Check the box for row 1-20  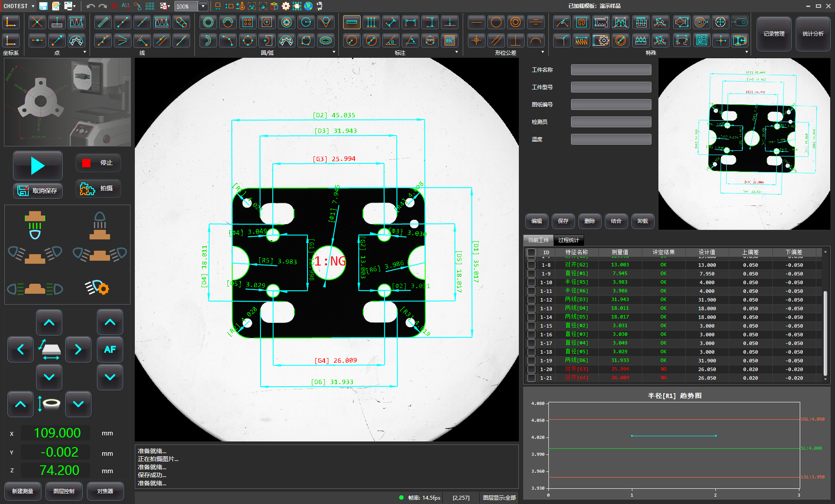531,369
